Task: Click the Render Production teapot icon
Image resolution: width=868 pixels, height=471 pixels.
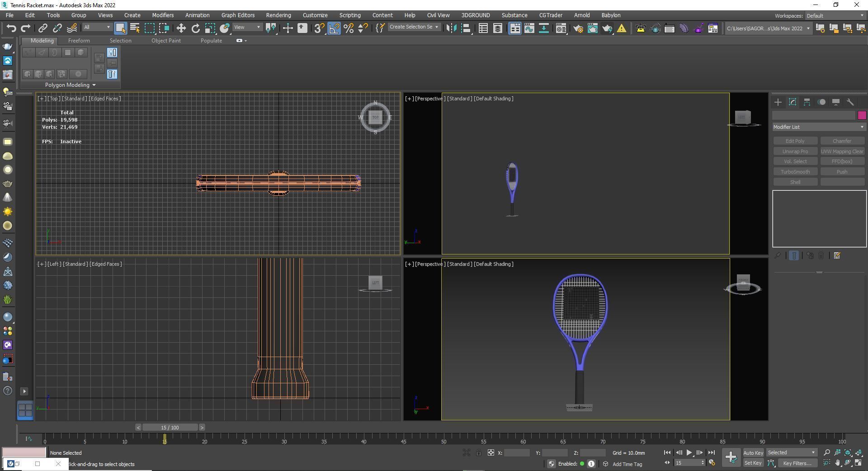Action: click(607, 28)
